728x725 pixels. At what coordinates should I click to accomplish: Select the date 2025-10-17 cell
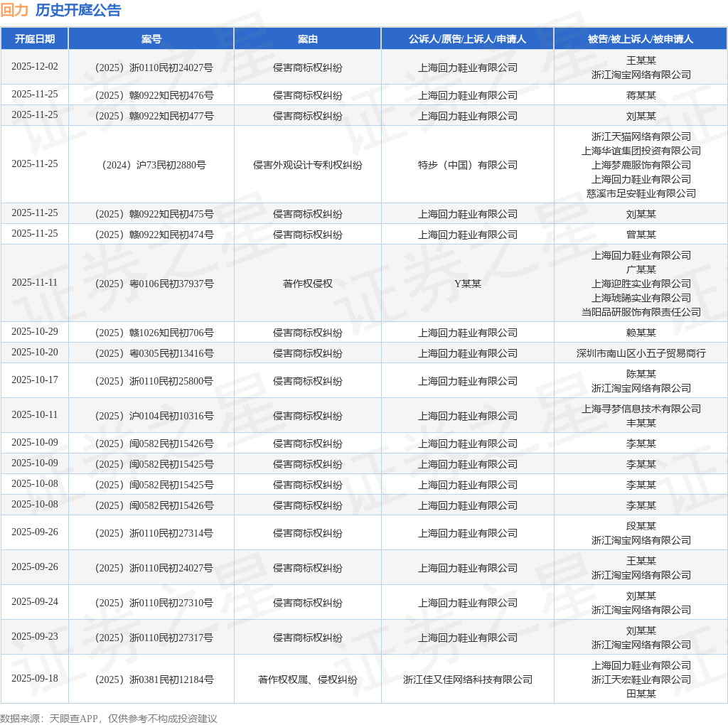click(x=35, y=380)
